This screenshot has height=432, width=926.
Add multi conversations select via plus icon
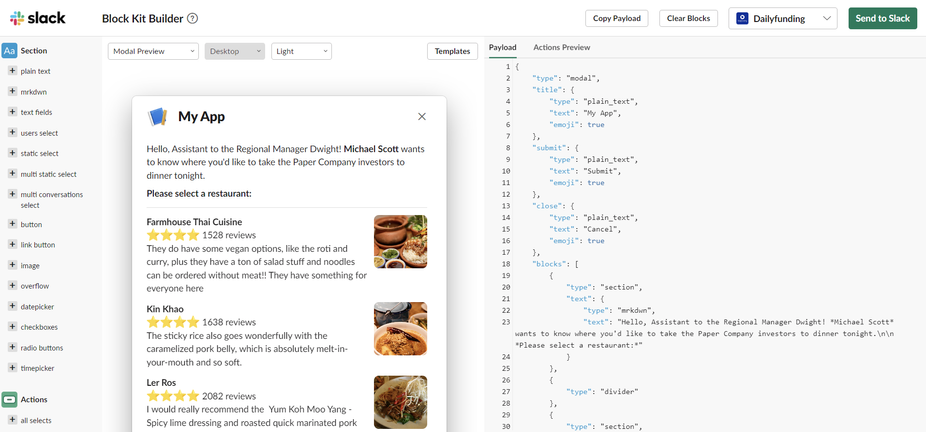click(12, 194)
